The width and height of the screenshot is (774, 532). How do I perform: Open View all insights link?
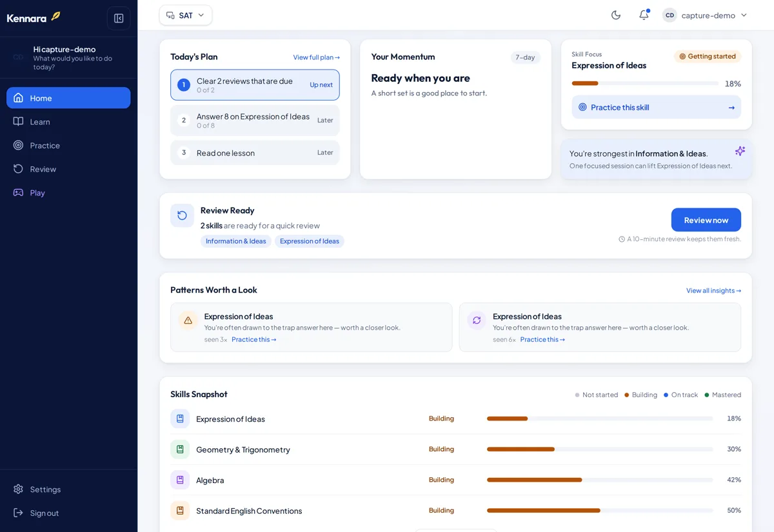pyautogui.click(x=713, y=291)
